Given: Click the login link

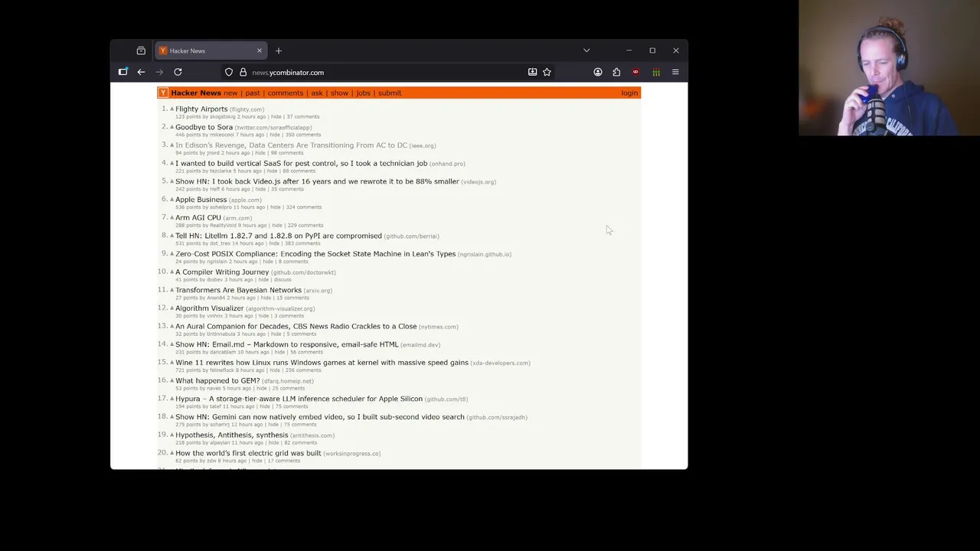Looking at the screenshot, I should click(x=629, y=93).
